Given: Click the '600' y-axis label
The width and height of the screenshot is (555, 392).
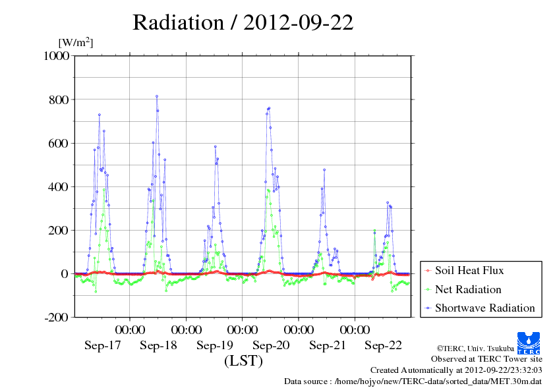Looking at the screenshot, I should click(x=59, y=143).
